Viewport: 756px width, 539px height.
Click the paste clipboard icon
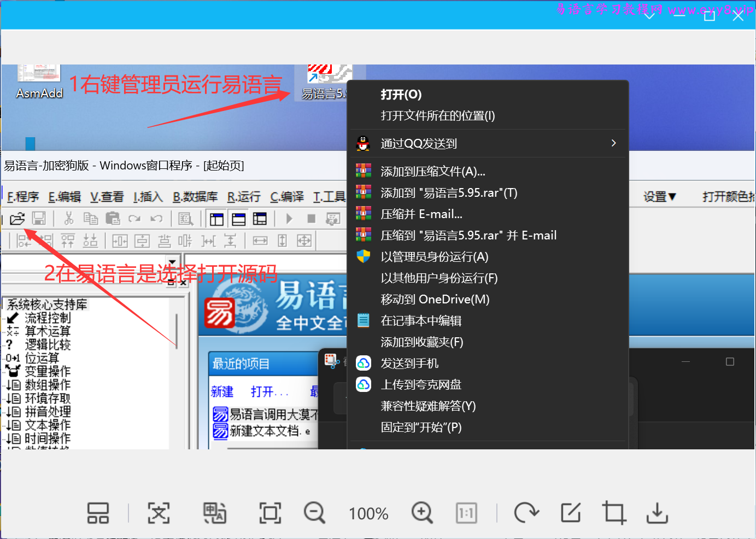pyautogui.click(x=113, y=219)
